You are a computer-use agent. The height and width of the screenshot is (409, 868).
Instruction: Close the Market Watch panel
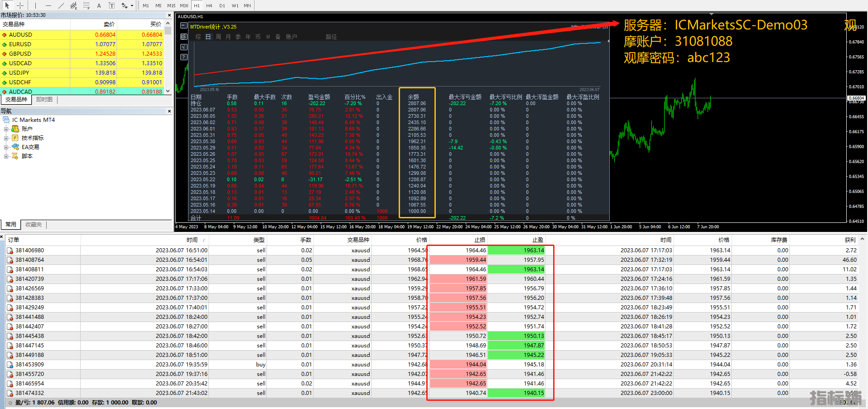click(169, 15)
